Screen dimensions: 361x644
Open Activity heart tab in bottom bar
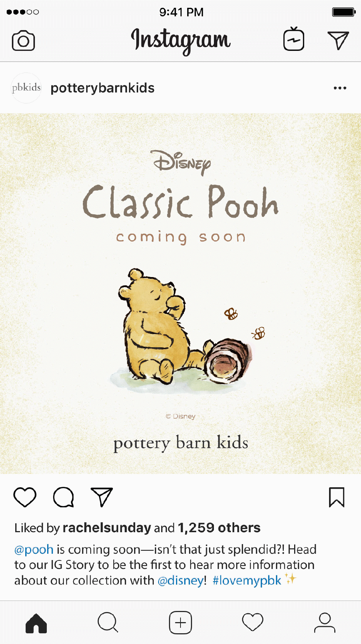click(253, 622)
